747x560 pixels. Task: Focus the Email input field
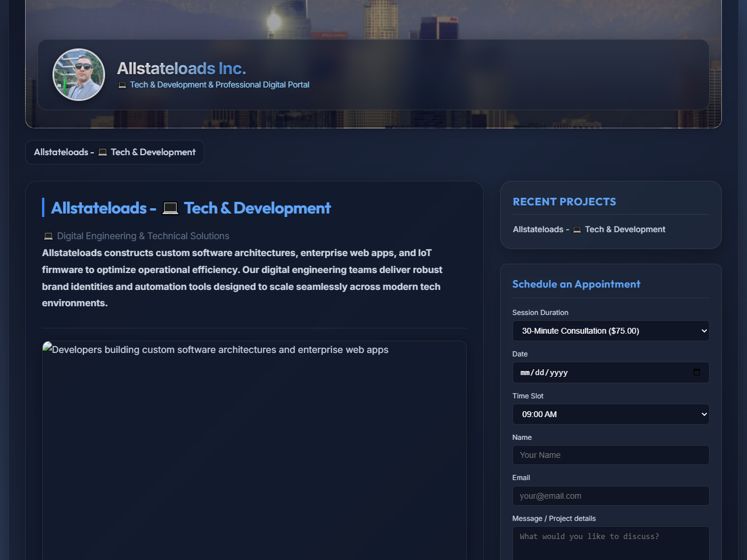coord(611,496)
